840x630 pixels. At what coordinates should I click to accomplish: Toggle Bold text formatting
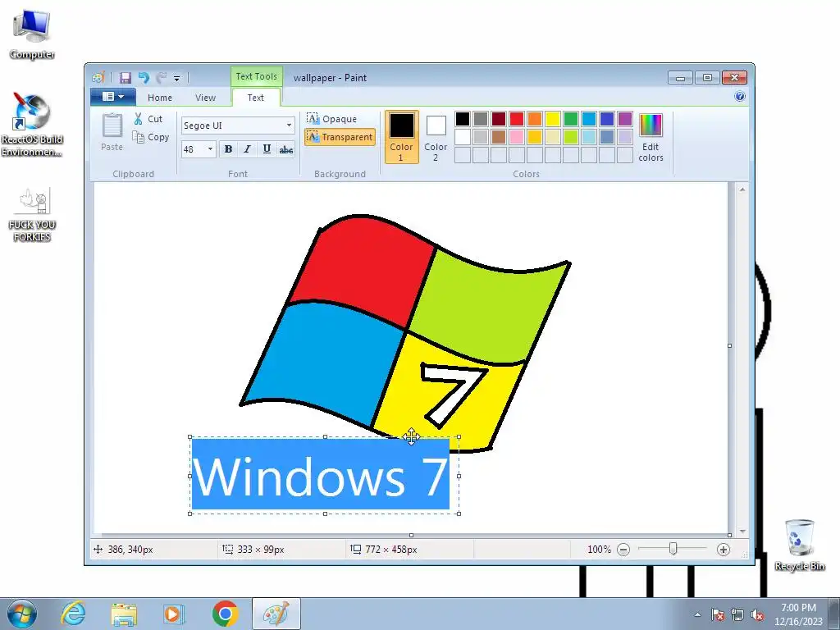click(228, 149)
